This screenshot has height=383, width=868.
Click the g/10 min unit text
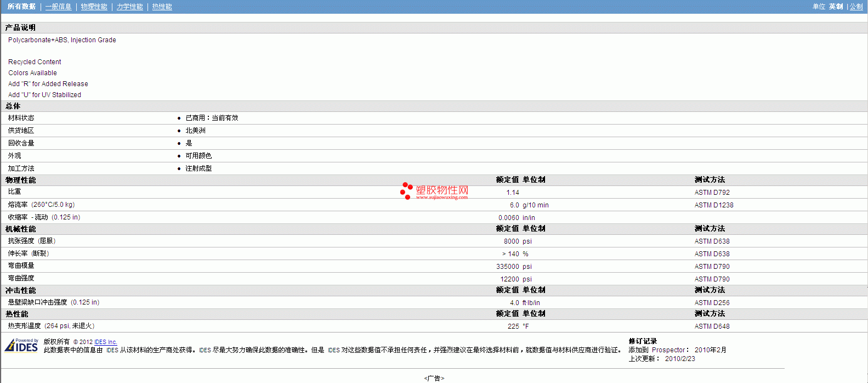tap(536, 205)
